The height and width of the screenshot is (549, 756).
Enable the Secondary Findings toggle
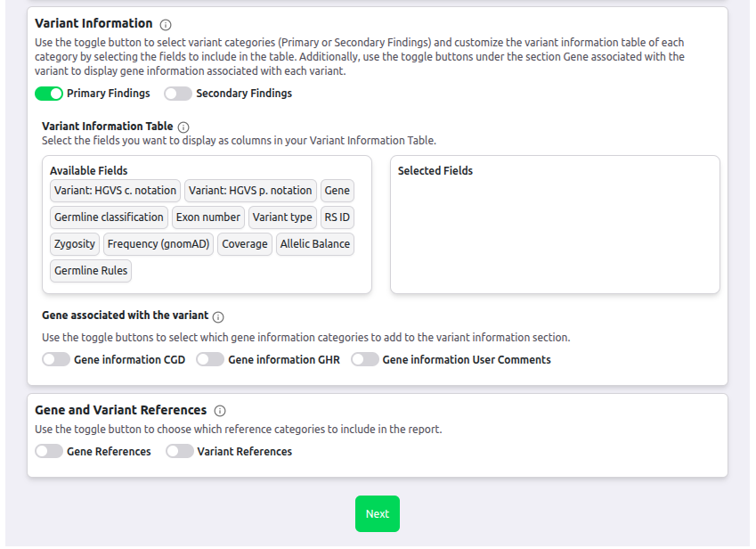click(x=178, y=94)
